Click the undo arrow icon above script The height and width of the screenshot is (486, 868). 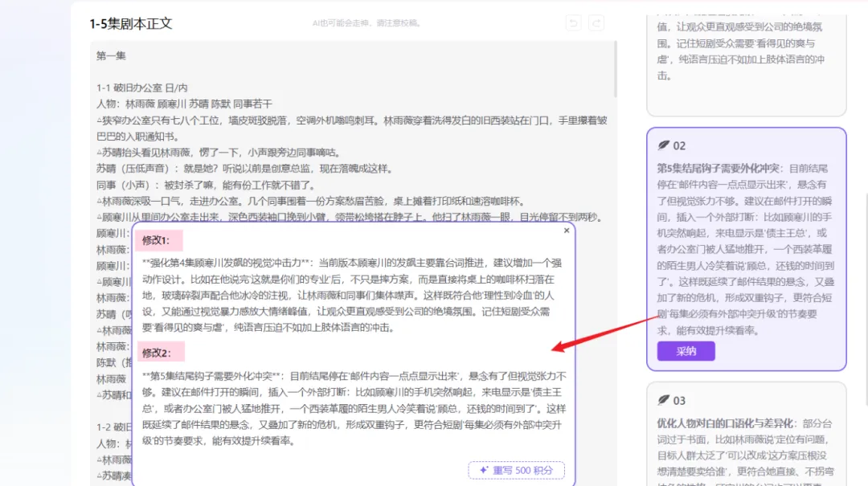(574, 22)
